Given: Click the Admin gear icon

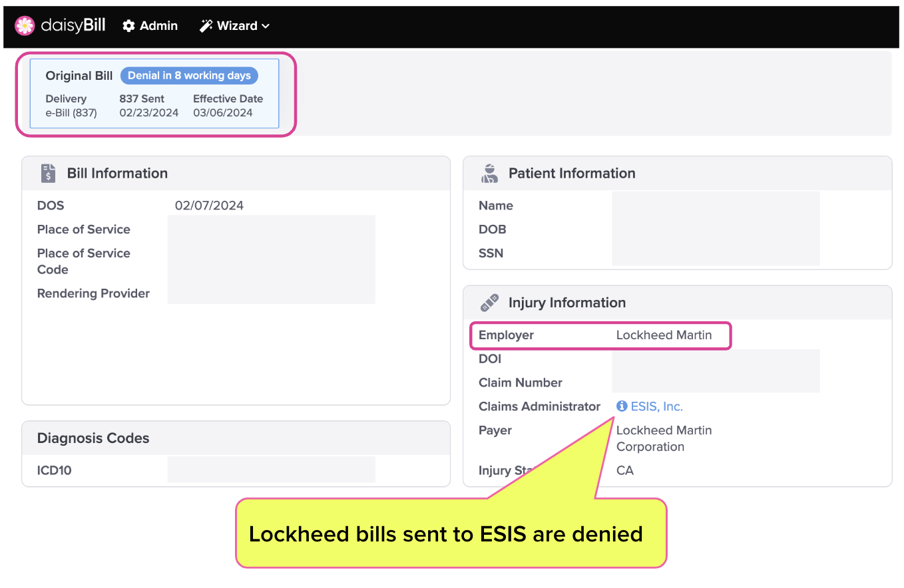Looking at the screenshot, I should point(129,26).
